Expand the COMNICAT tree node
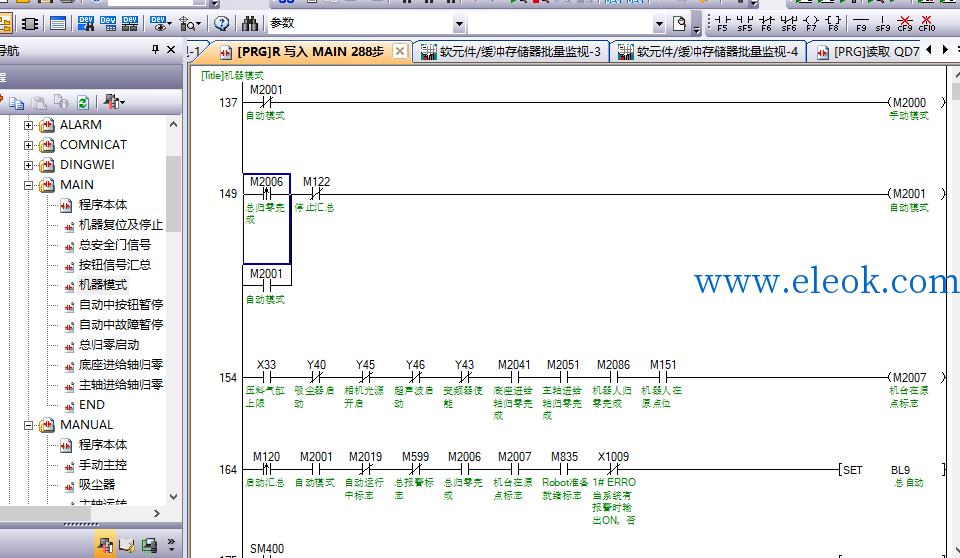Image resolution: width=960 pixels, height=558 pixels. 28,145
